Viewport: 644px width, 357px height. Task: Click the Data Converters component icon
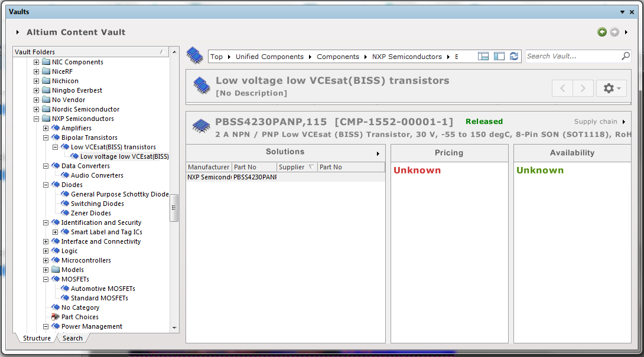click(56, 166)
